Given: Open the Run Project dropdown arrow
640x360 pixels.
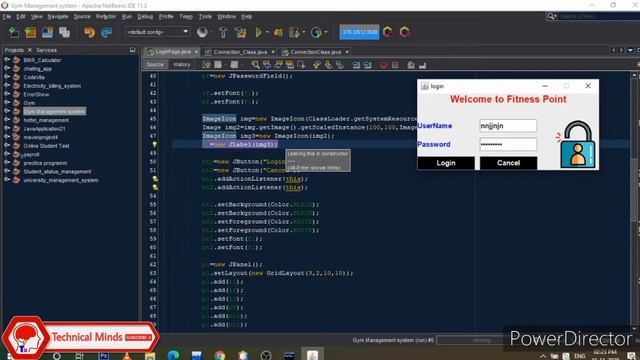Looking at the screenshot, I should point(267,32).
